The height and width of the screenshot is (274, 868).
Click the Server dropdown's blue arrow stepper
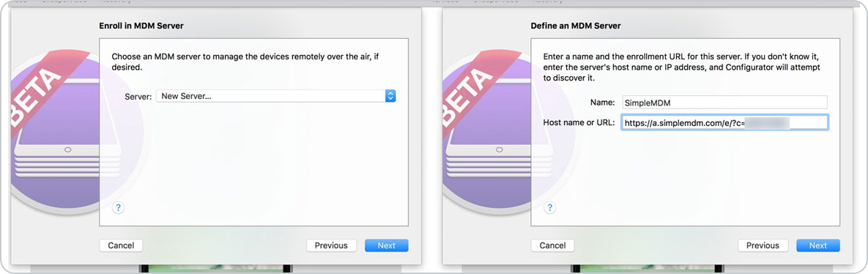tap(390, 96)
